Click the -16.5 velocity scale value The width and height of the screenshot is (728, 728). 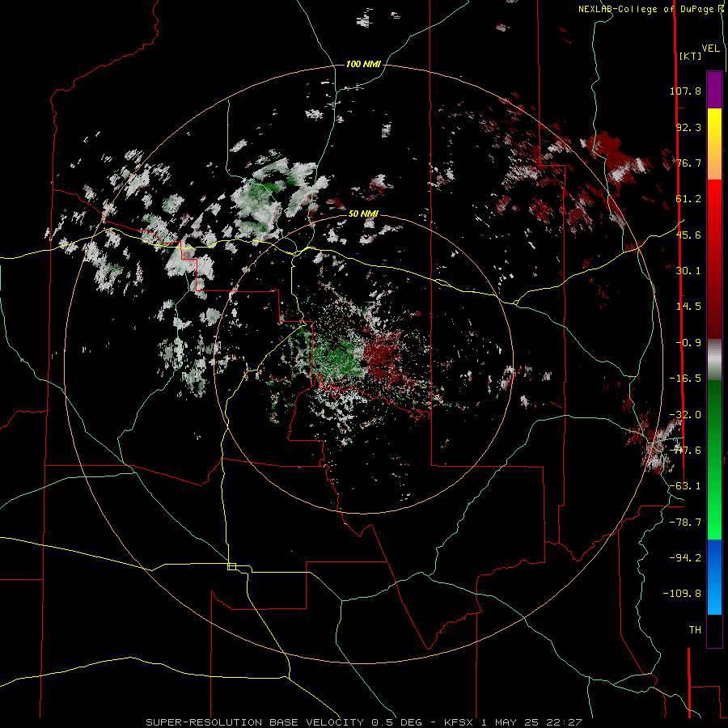pos(685,379)
